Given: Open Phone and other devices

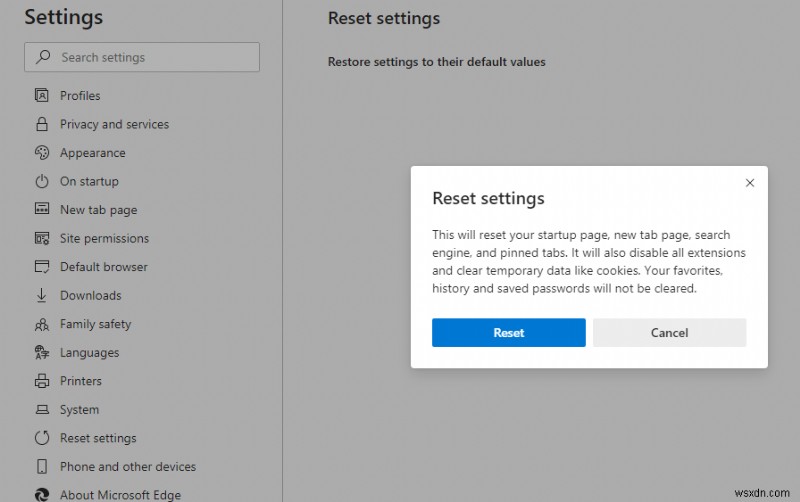Looking at the screenshot, I should (x=128, y=466).
